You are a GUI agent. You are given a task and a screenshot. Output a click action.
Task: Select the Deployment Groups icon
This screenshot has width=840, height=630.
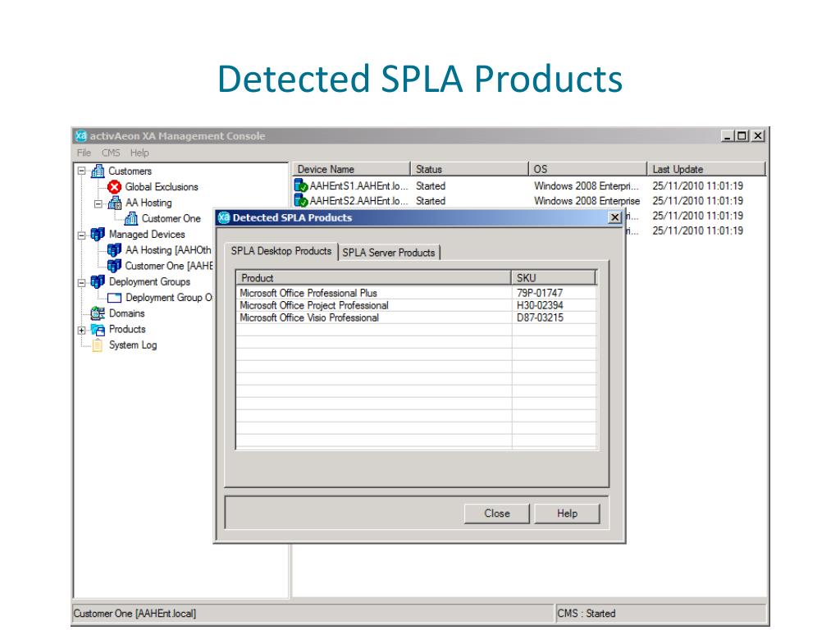point(98,282)
